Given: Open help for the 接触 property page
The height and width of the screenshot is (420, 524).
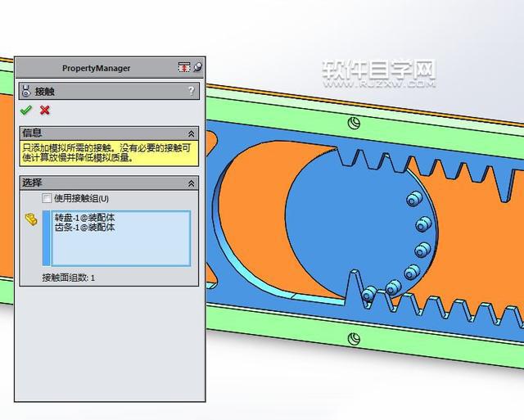Looking at the screenshot, I should (x=191, y=91).
